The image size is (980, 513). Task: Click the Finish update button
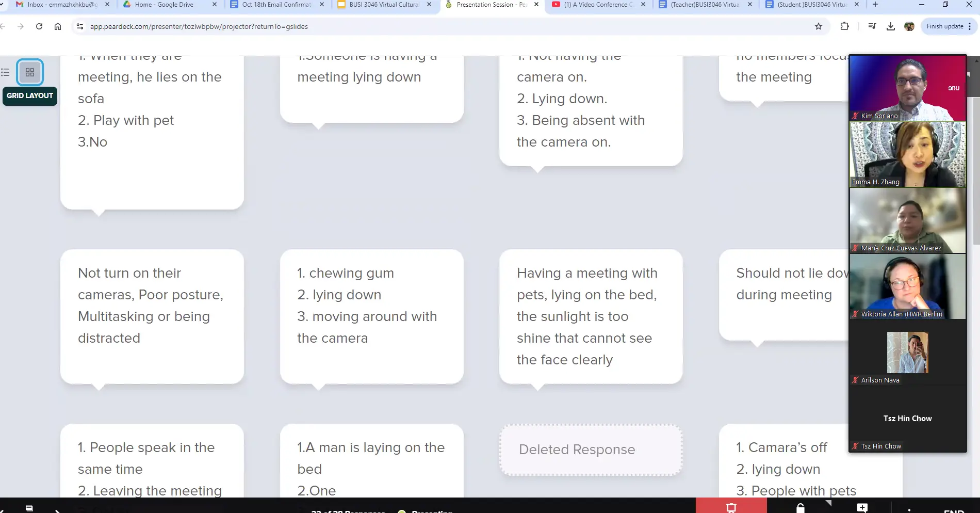click(x=944, y=26)
